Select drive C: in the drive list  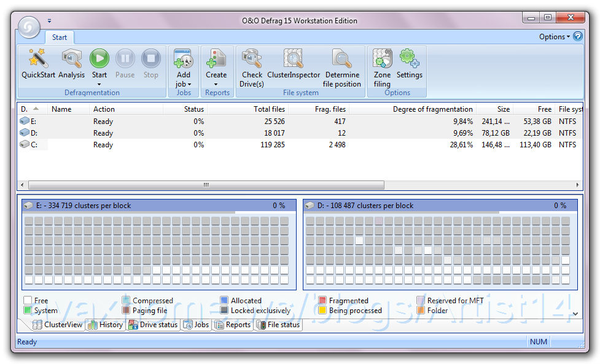pos(33,145)
